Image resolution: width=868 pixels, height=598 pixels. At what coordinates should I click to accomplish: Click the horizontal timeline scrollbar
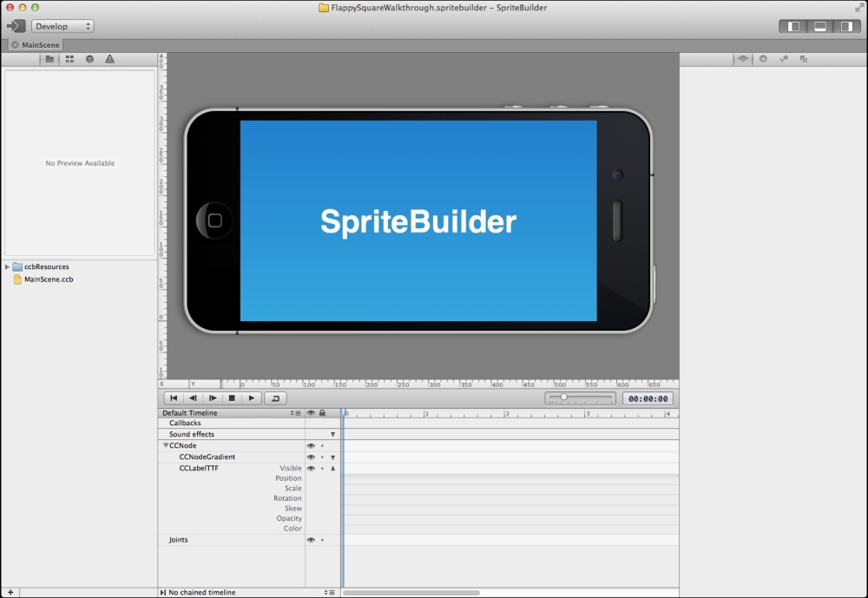pos(411,593)
